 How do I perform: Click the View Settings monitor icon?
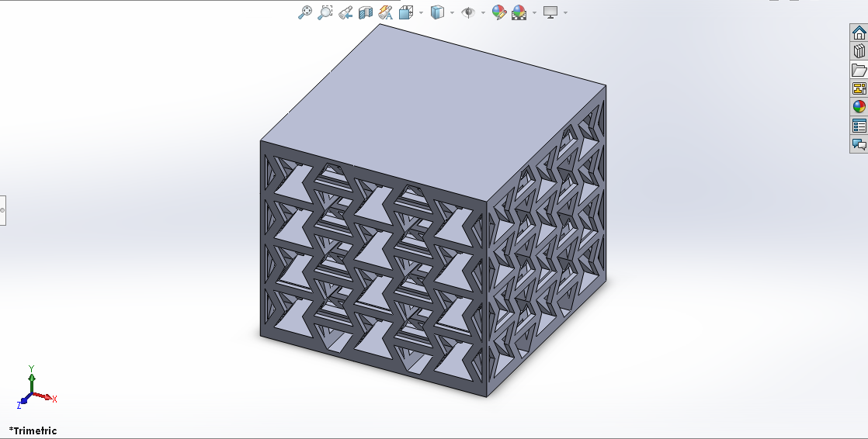coord(550,12)
